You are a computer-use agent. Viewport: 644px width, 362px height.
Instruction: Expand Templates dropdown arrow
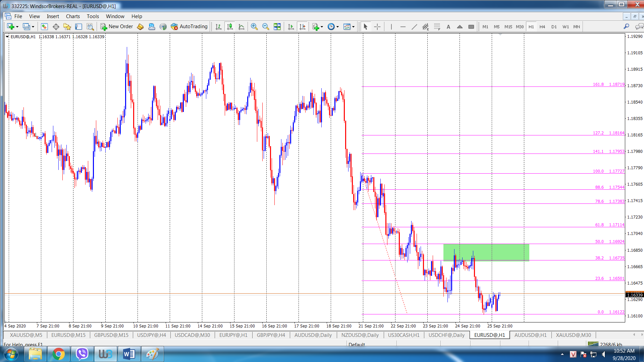[354, 27]
